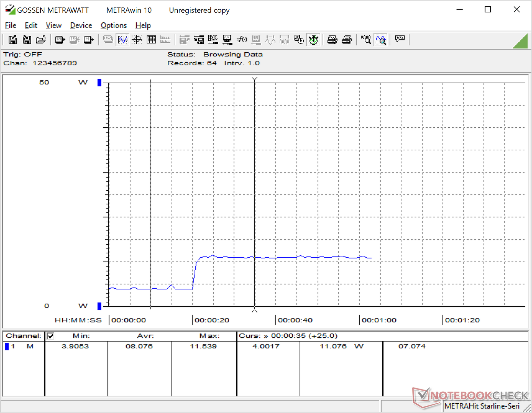
Task: Open the Edit menu
Action: point(31,25)
